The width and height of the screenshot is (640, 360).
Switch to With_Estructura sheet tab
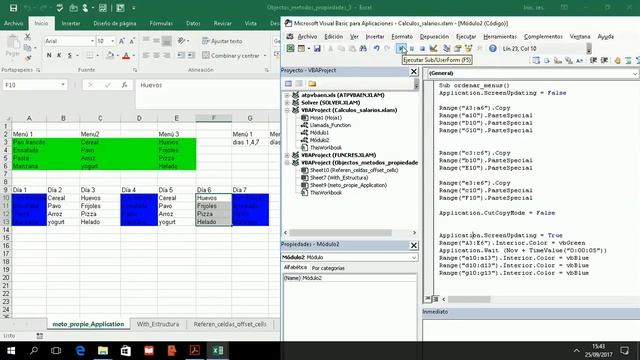click(158, 324)
